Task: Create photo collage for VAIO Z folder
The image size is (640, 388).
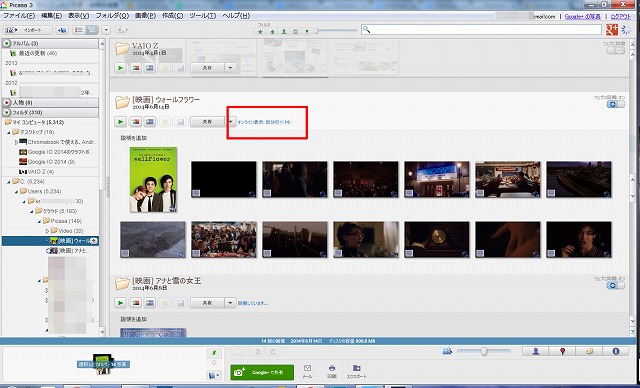Action: click(136, 68)
